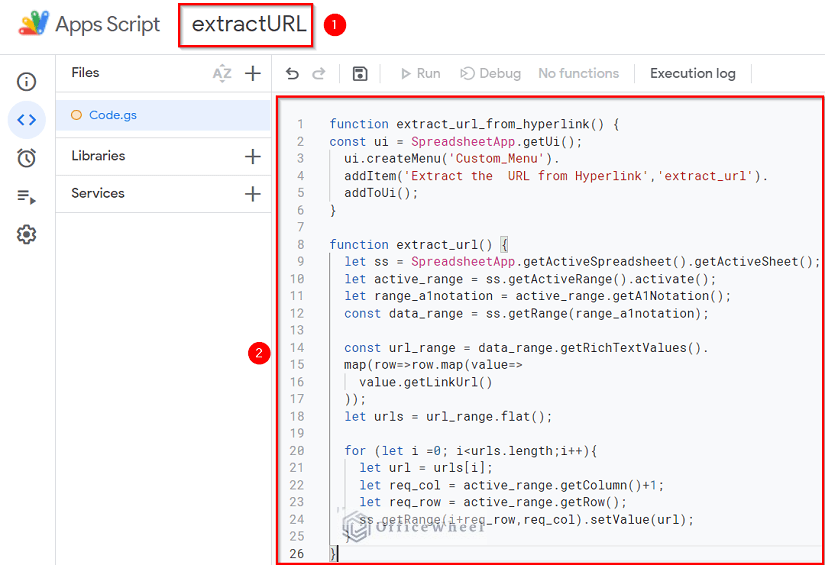Open Project Settings gear icon
Image resolution: width=825 pixels, height=565 pixels.
point(27,234)
